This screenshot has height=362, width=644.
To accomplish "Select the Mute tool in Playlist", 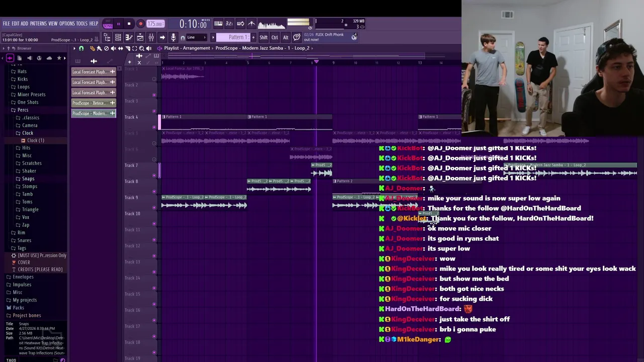I will (113, 48).
